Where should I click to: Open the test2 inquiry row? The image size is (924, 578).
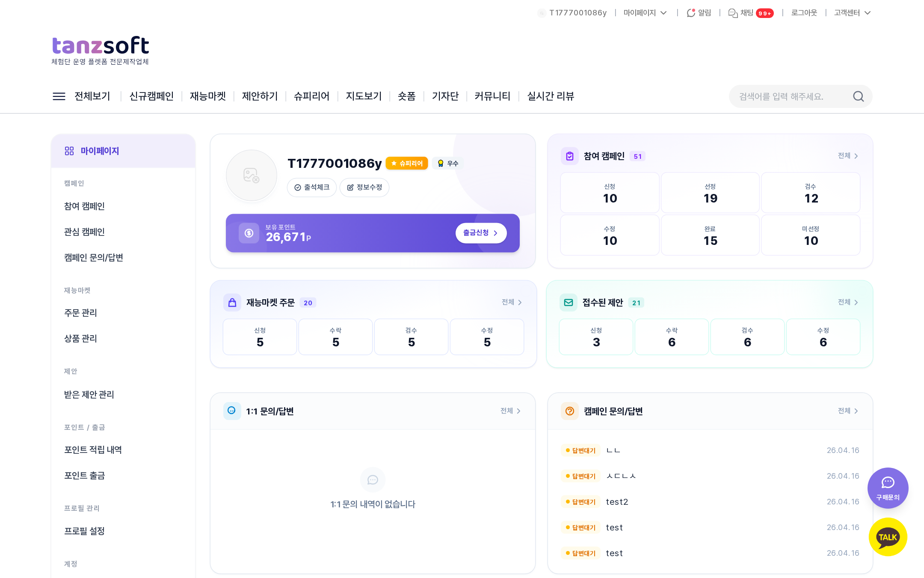coord(710,502)
